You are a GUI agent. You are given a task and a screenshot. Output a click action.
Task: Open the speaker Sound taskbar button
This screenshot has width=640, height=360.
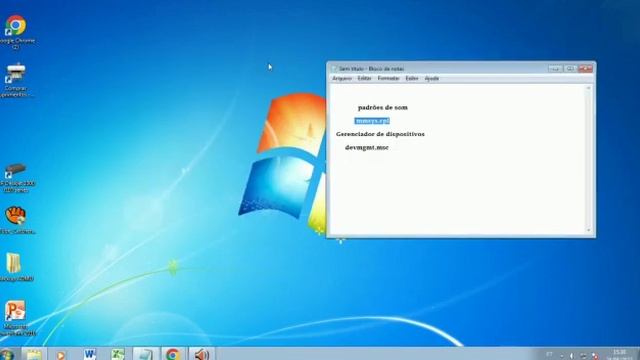pyautogui.click(x=201, y=354)
